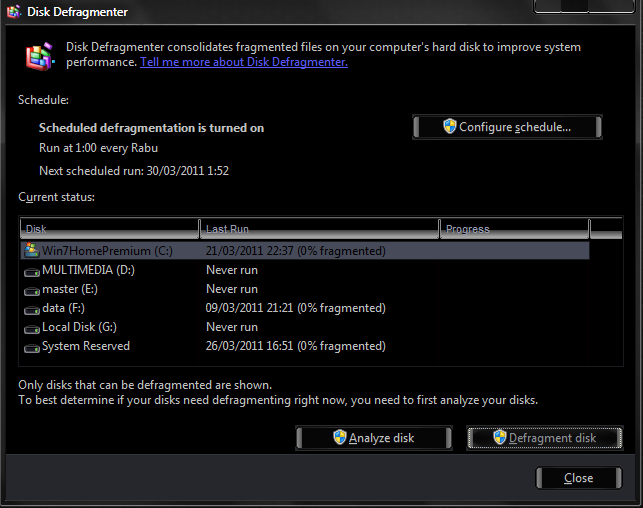643x508 pixels.
Task: Sort by the Disk column header
Action: [109, 229]
